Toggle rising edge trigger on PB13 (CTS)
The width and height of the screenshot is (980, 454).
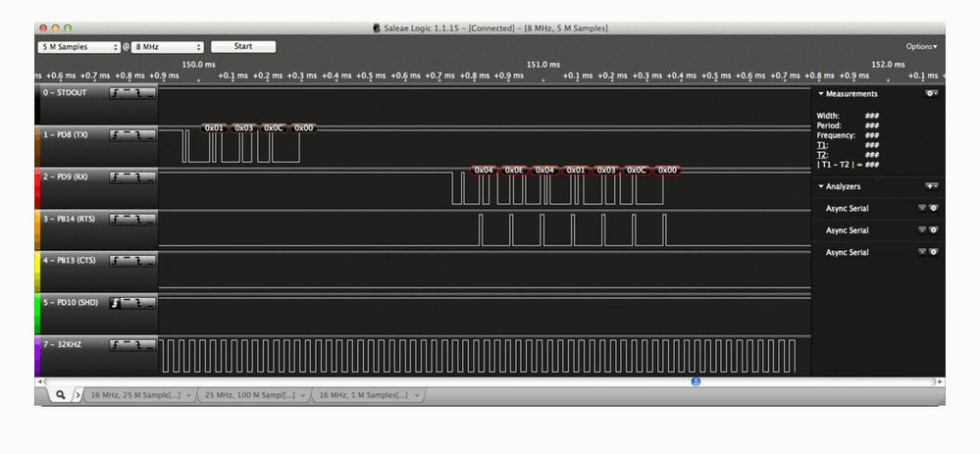117,261
